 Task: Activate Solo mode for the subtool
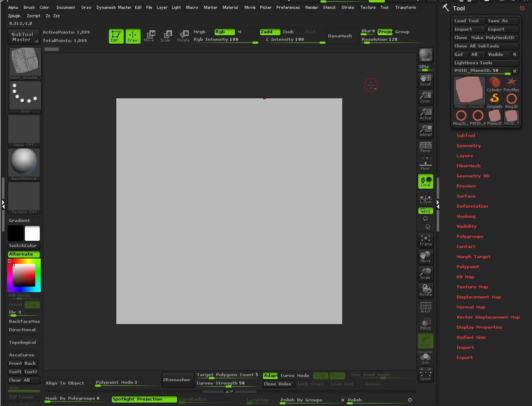pyautogui.click(x=425, y=358)
